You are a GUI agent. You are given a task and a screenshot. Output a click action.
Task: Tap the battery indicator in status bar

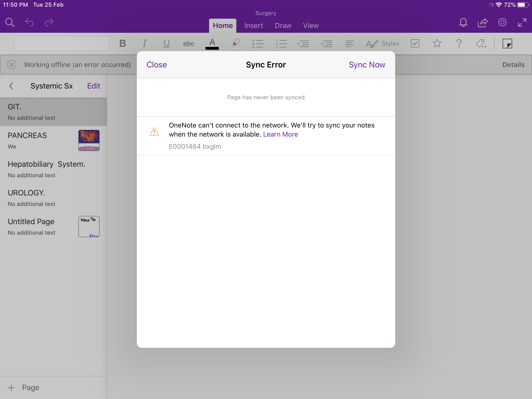coord(523,5)
